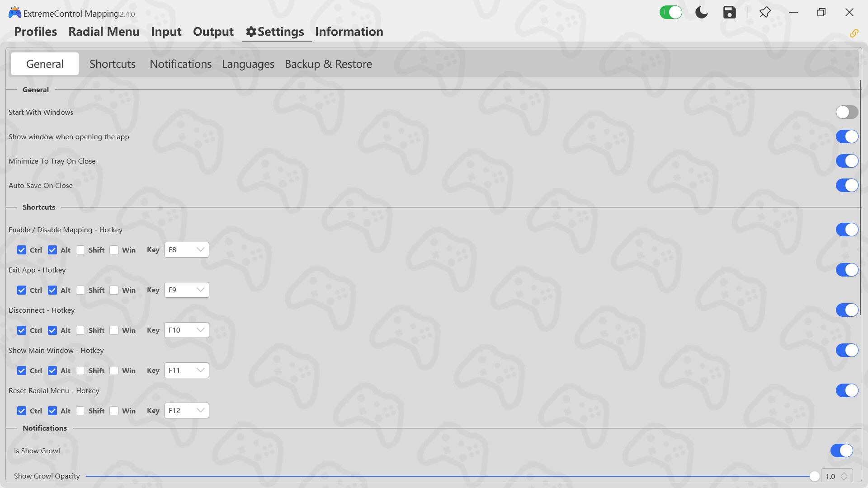Open F11 key dropdown for Show Main Window
The image size is (868, 488).
[186, 371]
